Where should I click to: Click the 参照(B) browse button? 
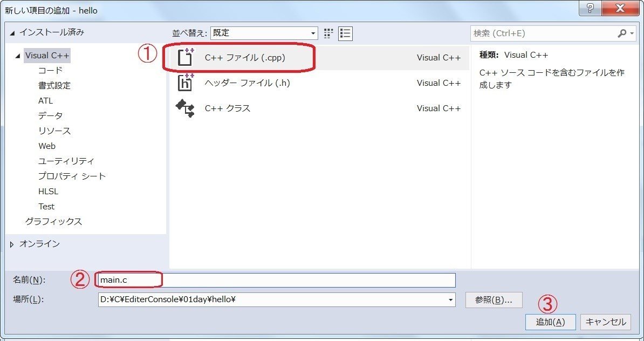(x=494, y=300)
